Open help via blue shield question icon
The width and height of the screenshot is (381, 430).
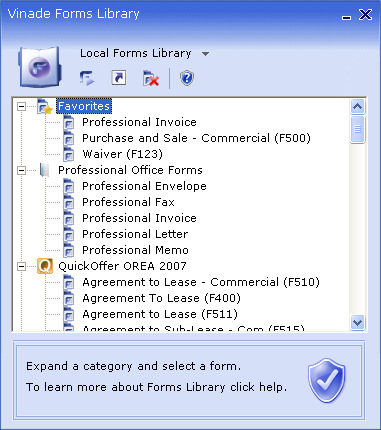[x=187, y=78]
